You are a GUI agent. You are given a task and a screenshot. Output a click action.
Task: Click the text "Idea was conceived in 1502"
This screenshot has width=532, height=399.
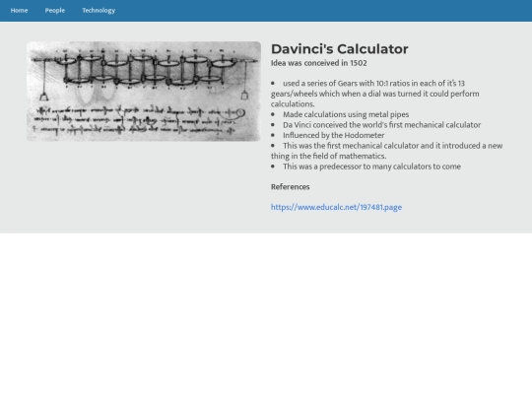pos(318,63)
